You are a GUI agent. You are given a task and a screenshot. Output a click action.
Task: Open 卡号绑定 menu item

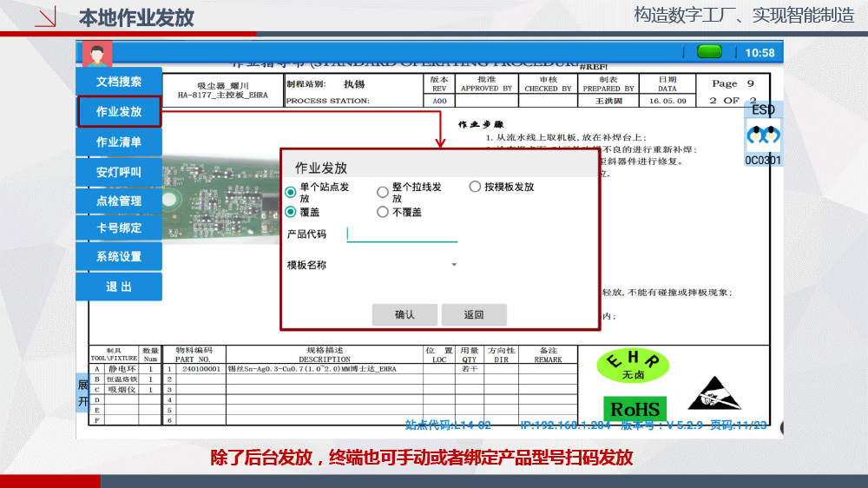tap(119, 228)
